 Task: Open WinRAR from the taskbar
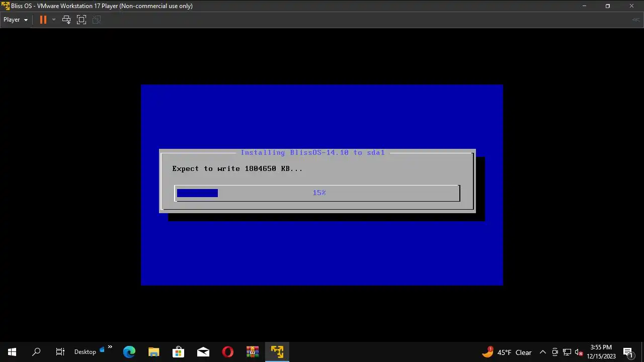click(253, 352)
